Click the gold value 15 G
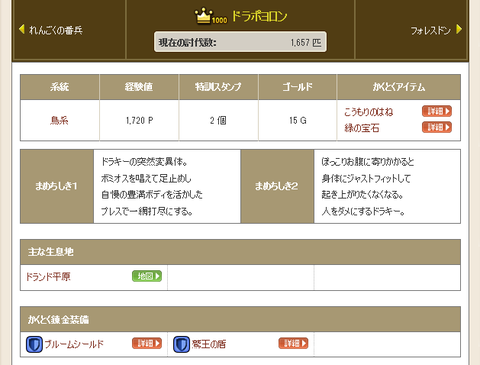Viewport: 480px width, 365px height. pyautogui.click(x=298, y=120)
